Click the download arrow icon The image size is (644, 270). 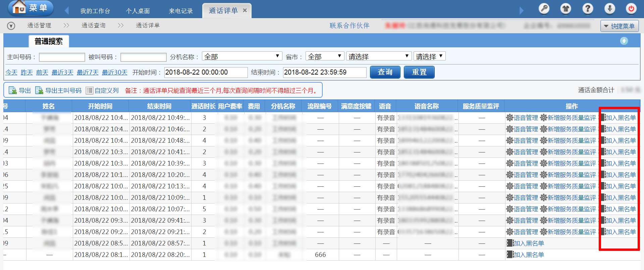click(x=609, y=9)
